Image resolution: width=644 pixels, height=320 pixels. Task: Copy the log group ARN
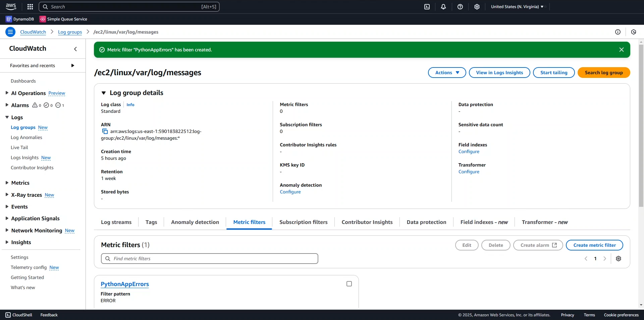[x=105, y=131]
